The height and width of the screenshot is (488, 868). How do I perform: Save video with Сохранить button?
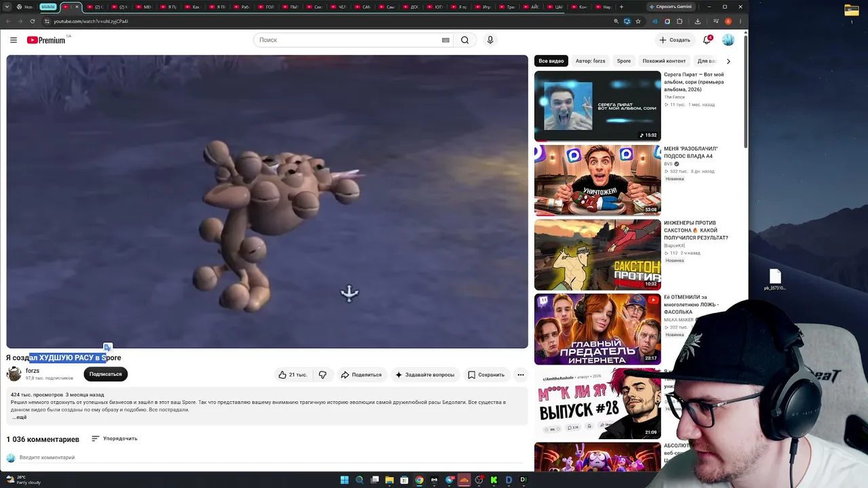click(486, 375)
